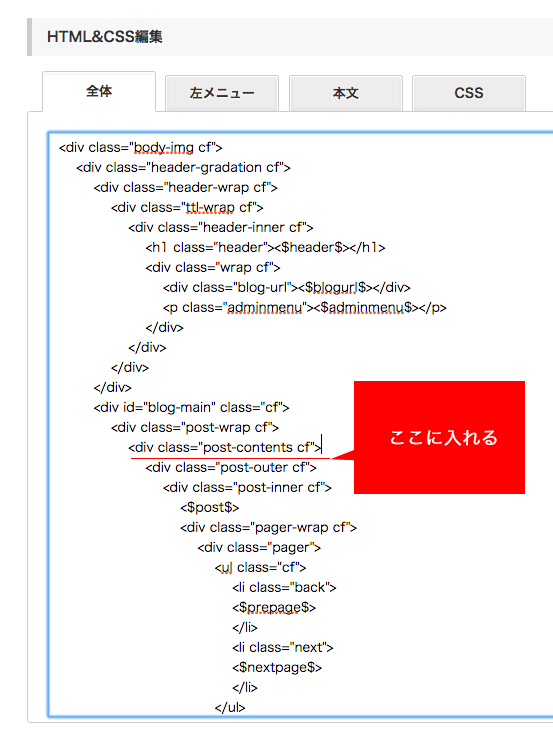Click the <$nextpage$> variable line
Viewport: 553px width, 737px height.
click(277, 667)
